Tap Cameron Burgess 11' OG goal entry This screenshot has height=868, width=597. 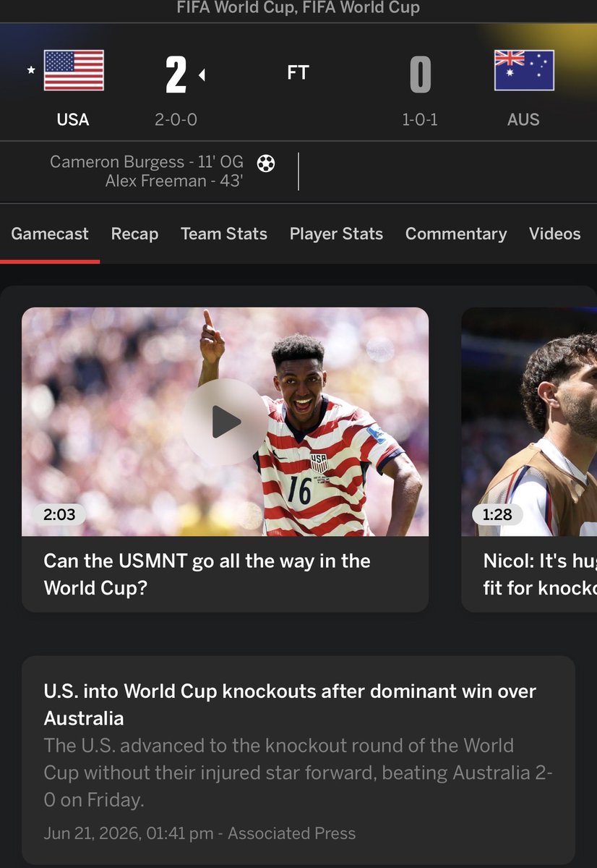coord(147,161)
